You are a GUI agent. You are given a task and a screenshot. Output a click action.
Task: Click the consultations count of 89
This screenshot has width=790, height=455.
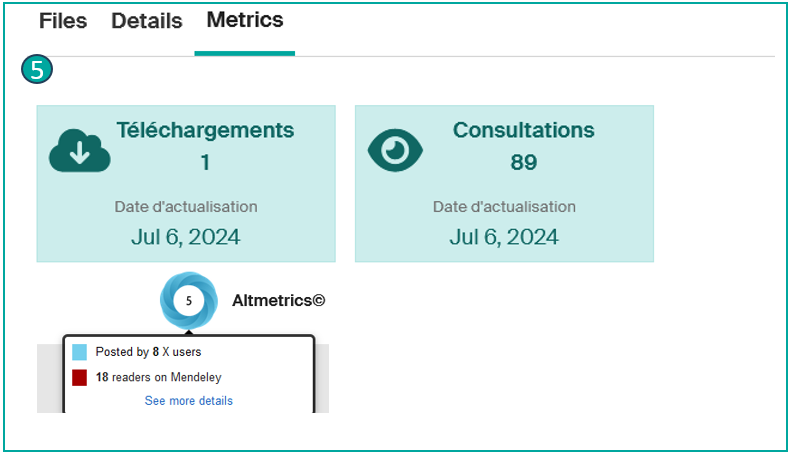[523, 162]
